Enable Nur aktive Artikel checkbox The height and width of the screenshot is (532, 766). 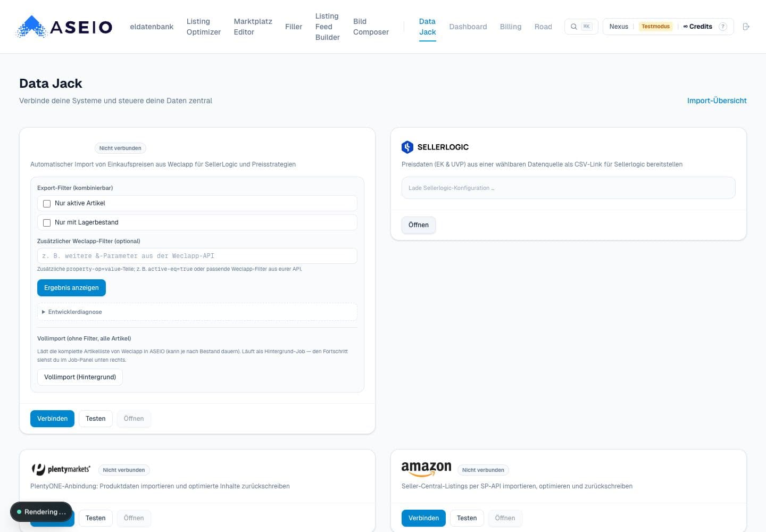47,204
